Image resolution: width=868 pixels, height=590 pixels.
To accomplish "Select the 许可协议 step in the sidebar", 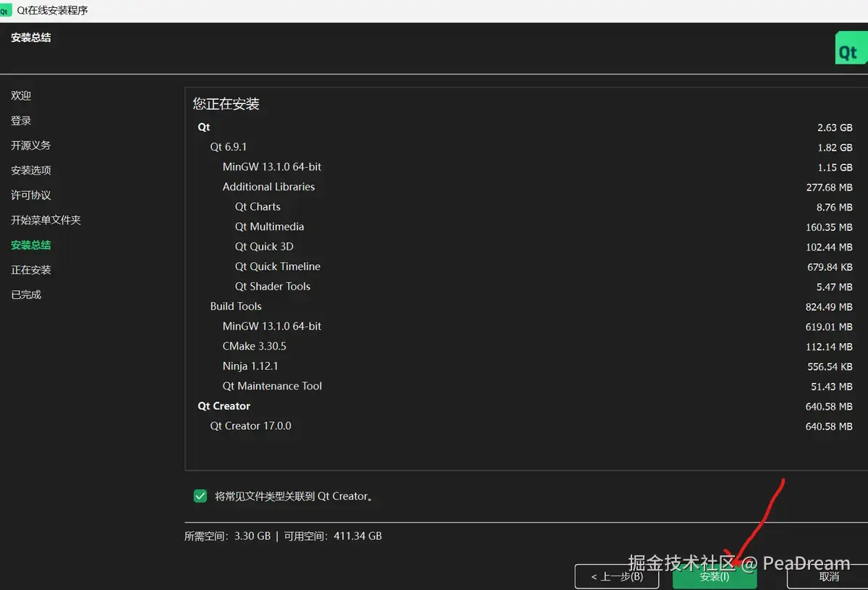I will tap(31, 195).
